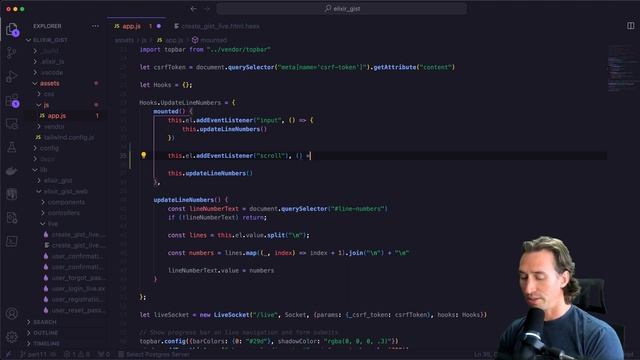Screen dimensions: 640x360
Task: Collapse the lib folder
Action: pyautogui.click(x=40, y=170)
